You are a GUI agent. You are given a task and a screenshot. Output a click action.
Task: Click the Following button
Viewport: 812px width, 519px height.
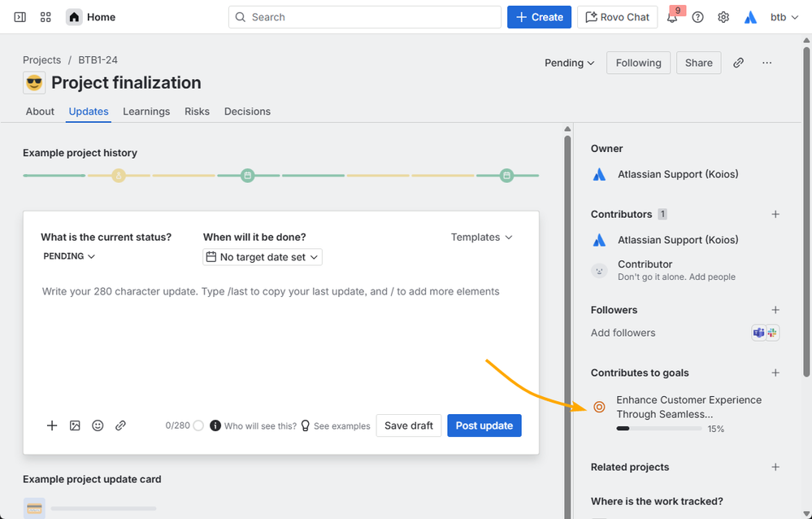(639, 63)
